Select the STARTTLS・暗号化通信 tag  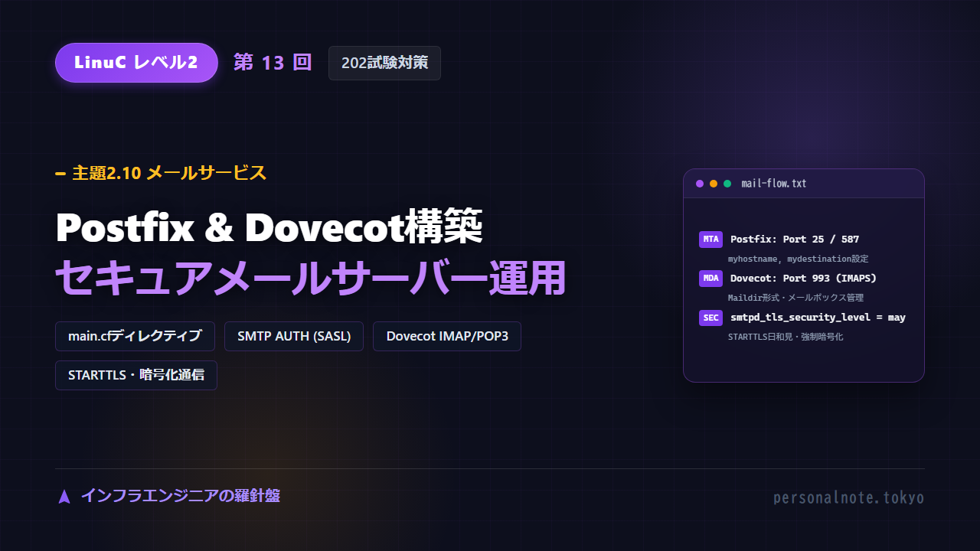[136, 375]
